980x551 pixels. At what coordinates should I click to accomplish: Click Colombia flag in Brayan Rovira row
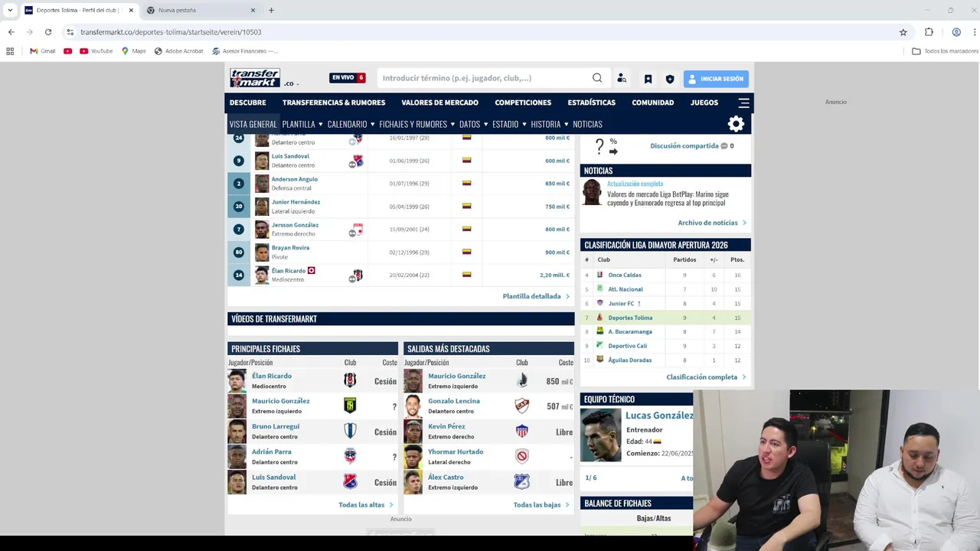[x=466, y=252]
